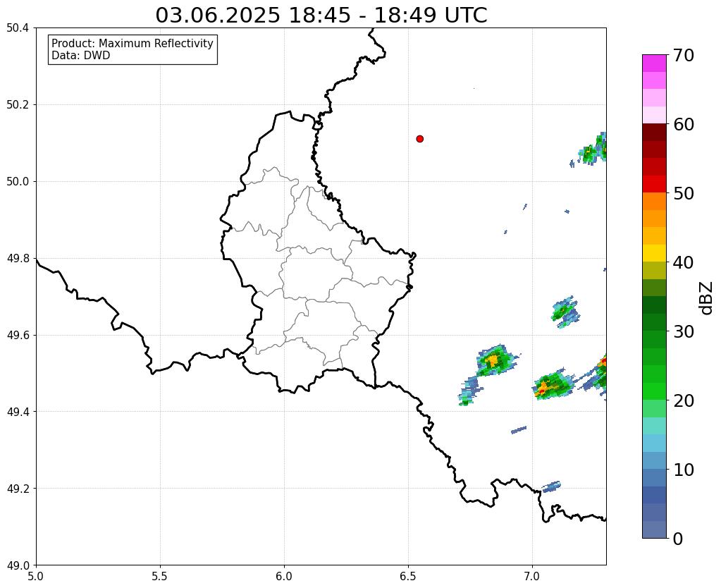Screen dimensions: 721x588
Task: Click the dBZ colorbar axis label
Action: [707, 298]
